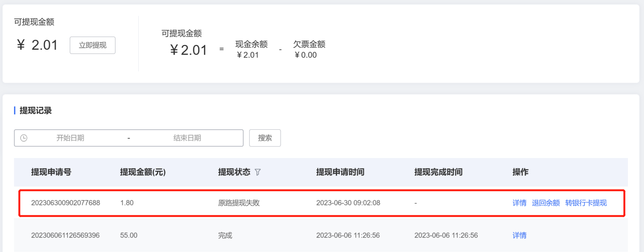Click the 提现状态 column header
Viewport: 644px width, 252px height.
234,172
